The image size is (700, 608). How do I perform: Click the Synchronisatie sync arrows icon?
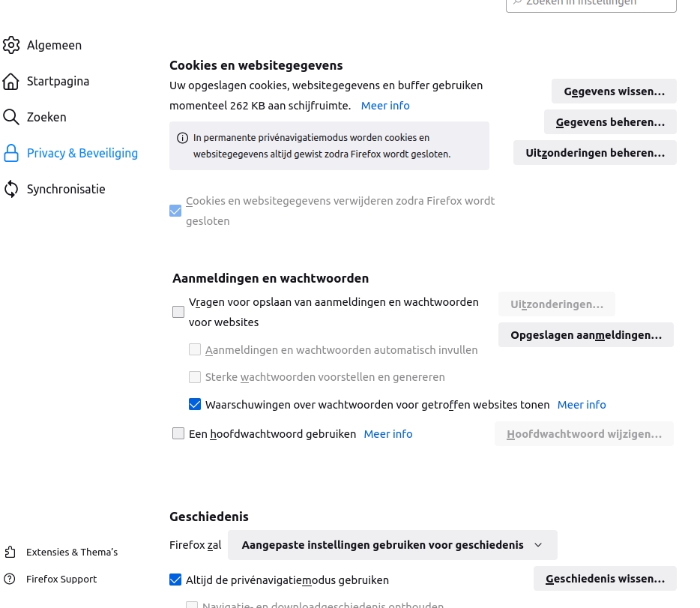11,189
